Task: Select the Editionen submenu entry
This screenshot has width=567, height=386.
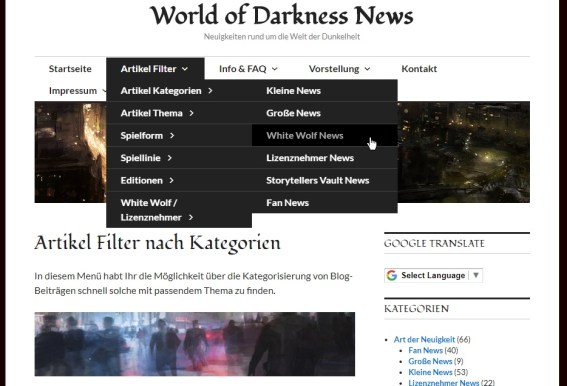Action: (x=179, y=181)
